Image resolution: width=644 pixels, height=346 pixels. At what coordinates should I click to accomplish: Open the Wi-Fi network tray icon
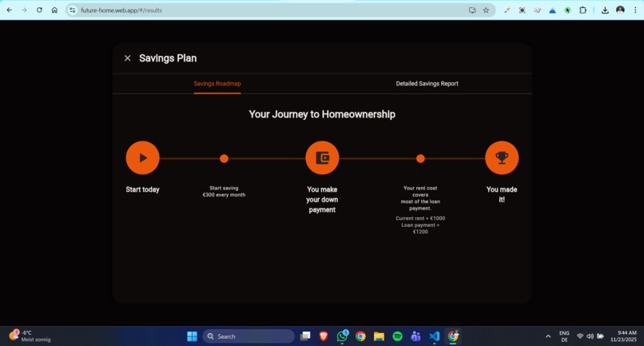pyautogui.click(x=580, y=336)
